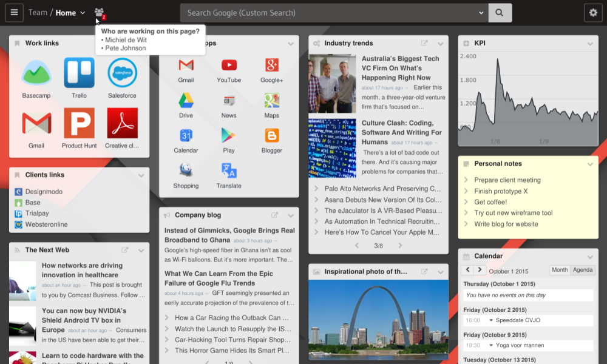Expand Company blog widget menu
The width and height of the screenshot is (607, 364).
291,215
